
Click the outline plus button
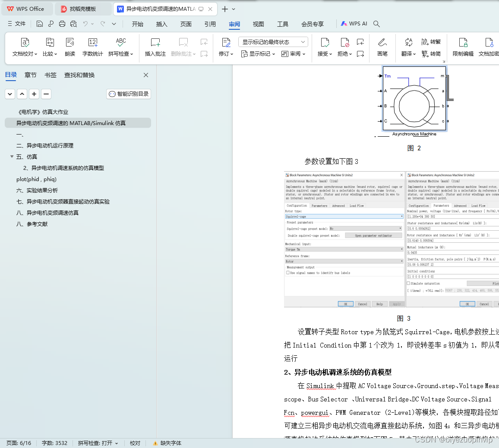coord(34,94)
